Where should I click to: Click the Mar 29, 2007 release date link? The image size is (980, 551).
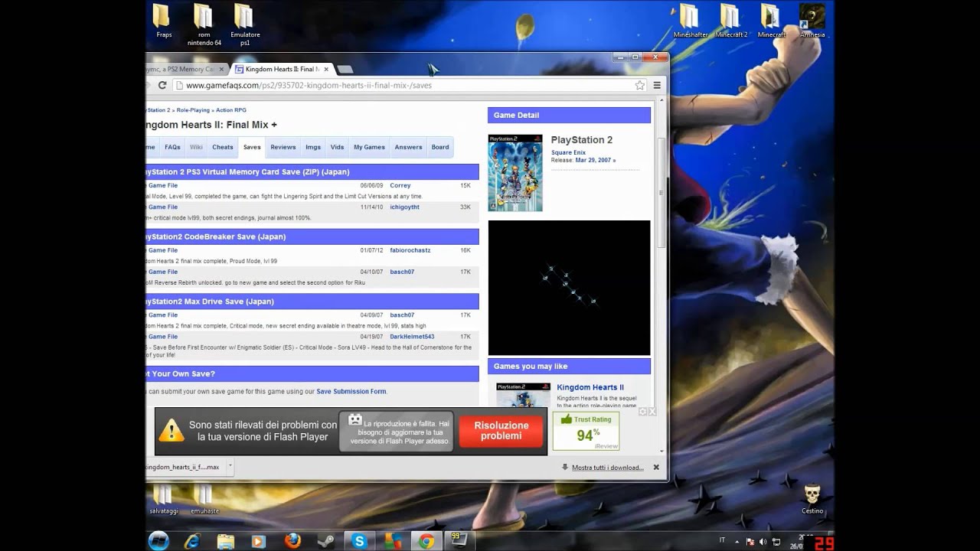[594, 160]
